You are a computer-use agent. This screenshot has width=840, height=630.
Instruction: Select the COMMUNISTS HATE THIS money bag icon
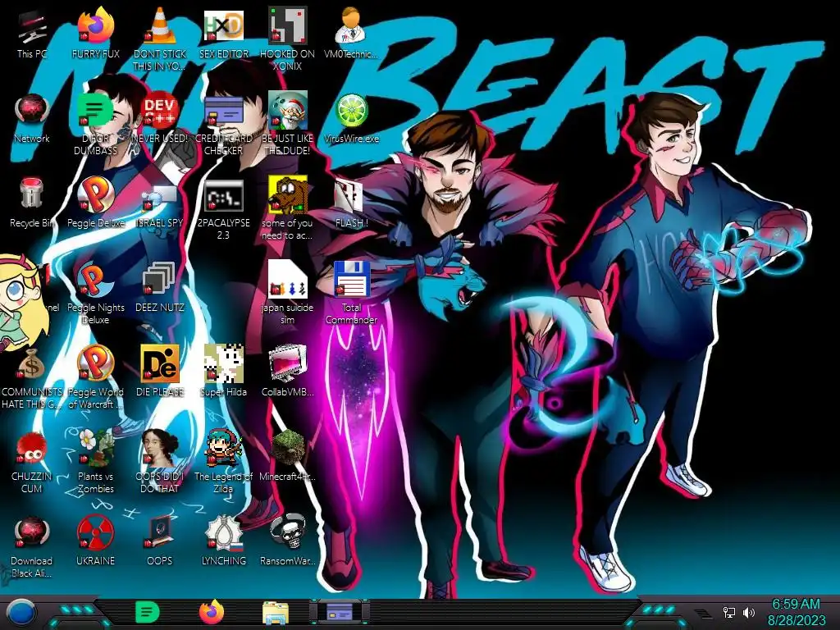coord(32,363)
